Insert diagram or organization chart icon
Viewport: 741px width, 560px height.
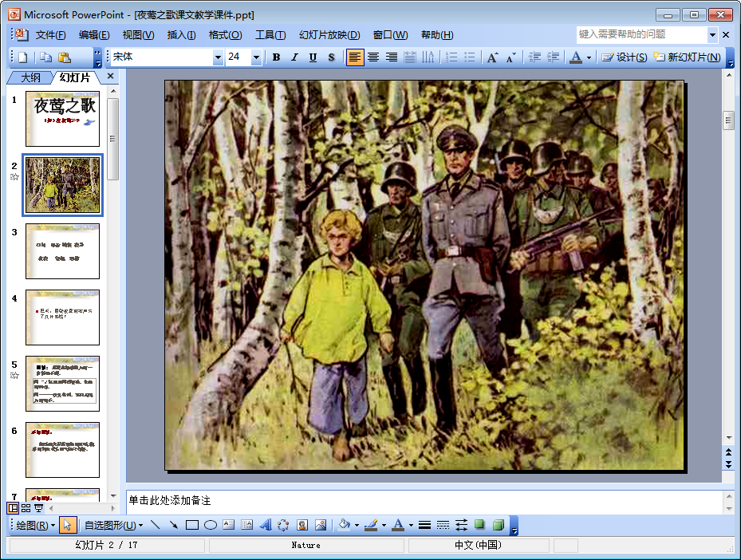(x=283, y=525)
